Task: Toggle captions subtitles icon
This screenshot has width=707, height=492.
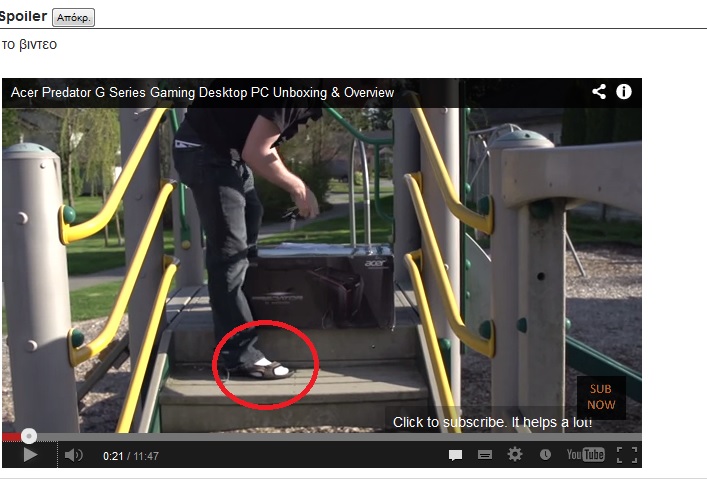Action: point(485,455)
